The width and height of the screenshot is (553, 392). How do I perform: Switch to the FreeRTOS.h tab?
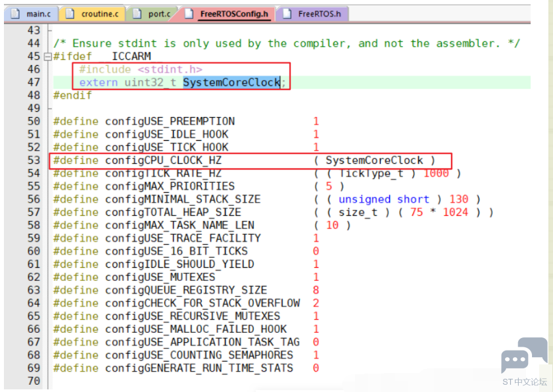click(x=312, y=14)
